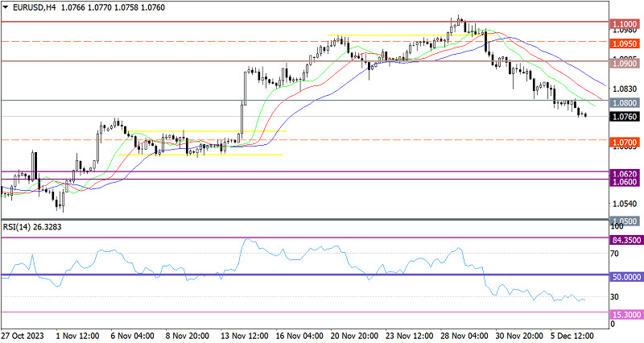Select the RSI(14) 26.3283 indicator label

click(x=32, y=227)
